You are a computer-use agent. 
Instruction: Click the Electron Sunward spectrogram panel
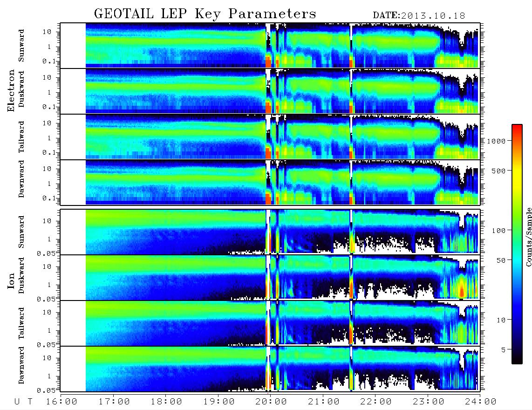pos(270,46)
